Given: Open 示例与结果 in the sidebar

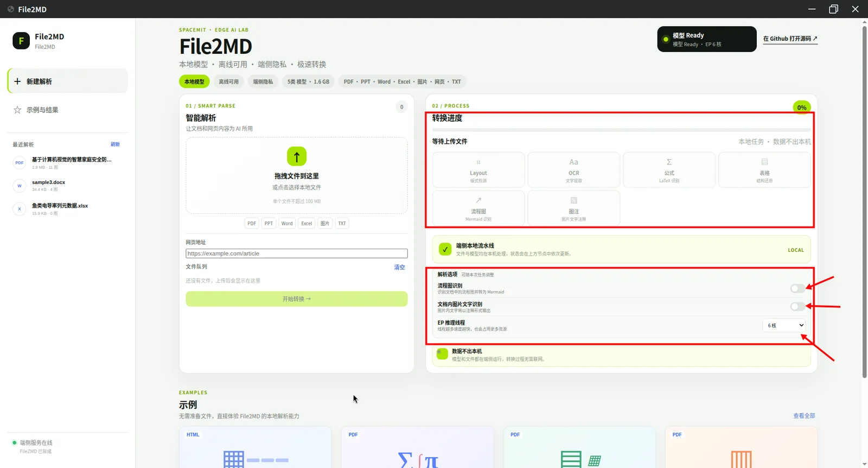Looking at the screenshot, I should [68, 110].
